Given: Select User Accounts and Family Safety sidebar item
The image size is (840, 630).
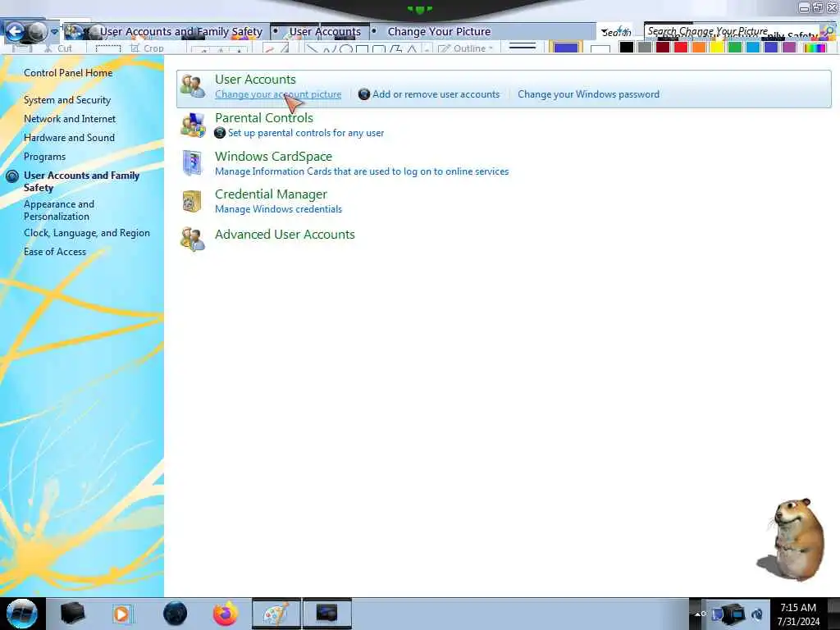Looking at the screenshot, I should point(81,181).
